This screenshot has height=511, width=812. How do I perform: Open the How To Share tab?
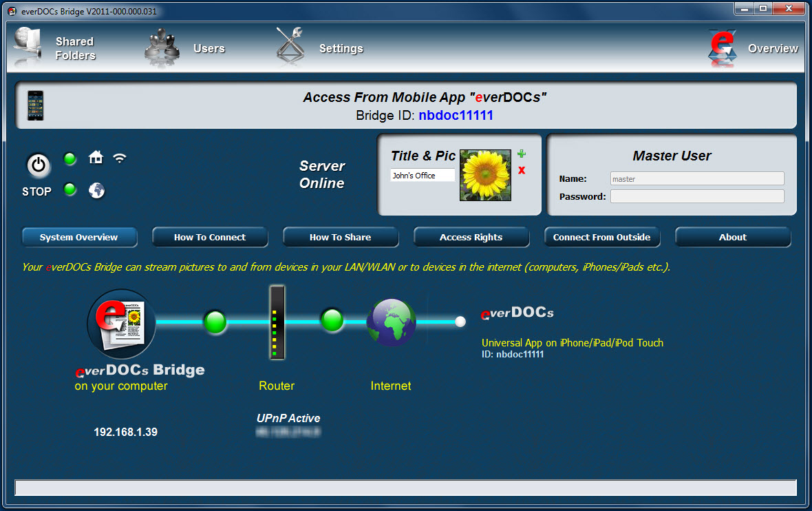click(x=340, y=238)
